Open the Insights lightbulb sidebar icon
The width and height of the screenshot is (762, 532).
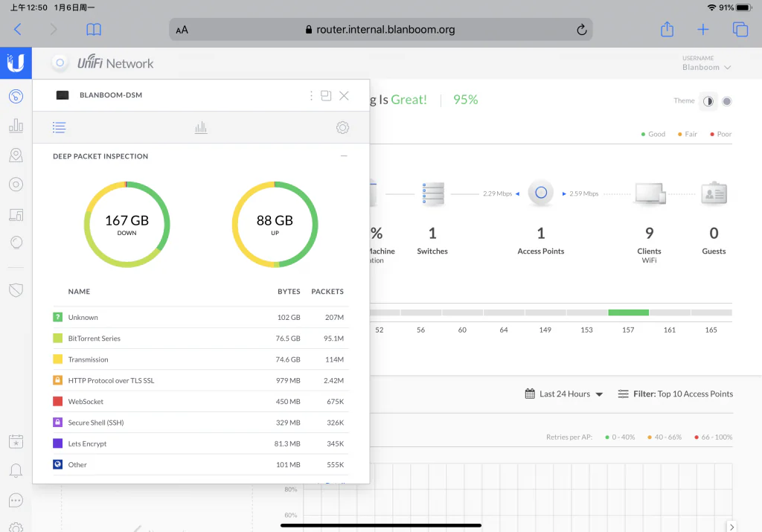(x=16, y=243)
